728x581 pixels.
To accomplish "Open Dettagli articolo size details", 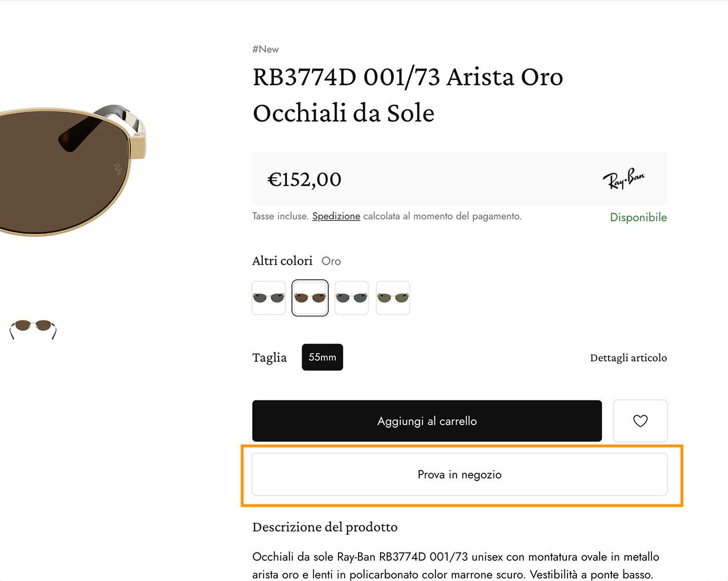I will [628, 358].
